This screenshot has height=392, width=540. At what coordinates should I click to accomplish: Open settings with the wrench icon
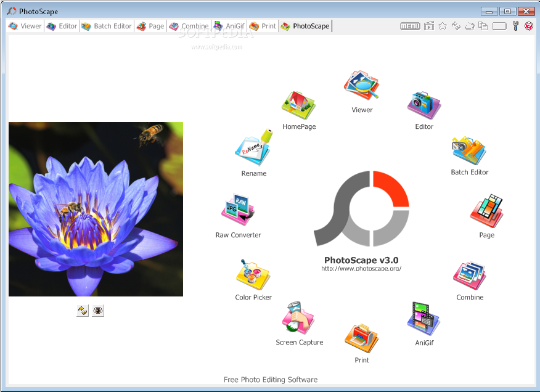click(515, 26)
